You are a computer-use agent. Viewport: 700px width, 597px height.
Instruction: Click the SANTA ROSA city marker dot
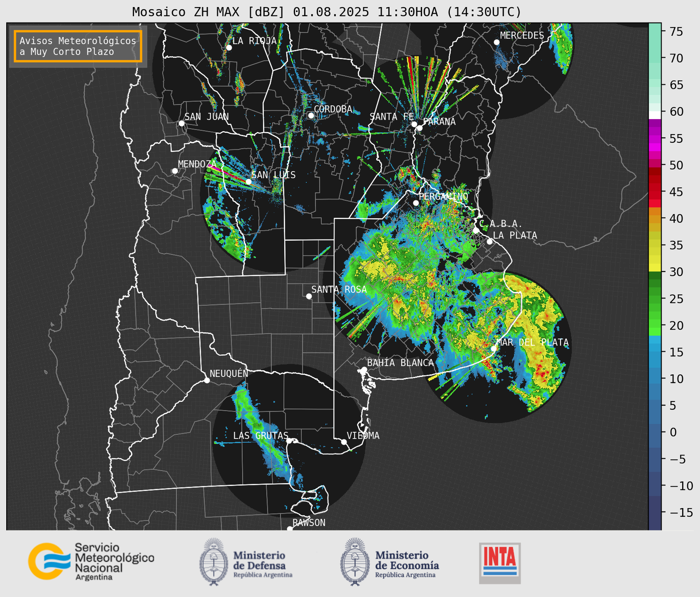click(309, 296)
